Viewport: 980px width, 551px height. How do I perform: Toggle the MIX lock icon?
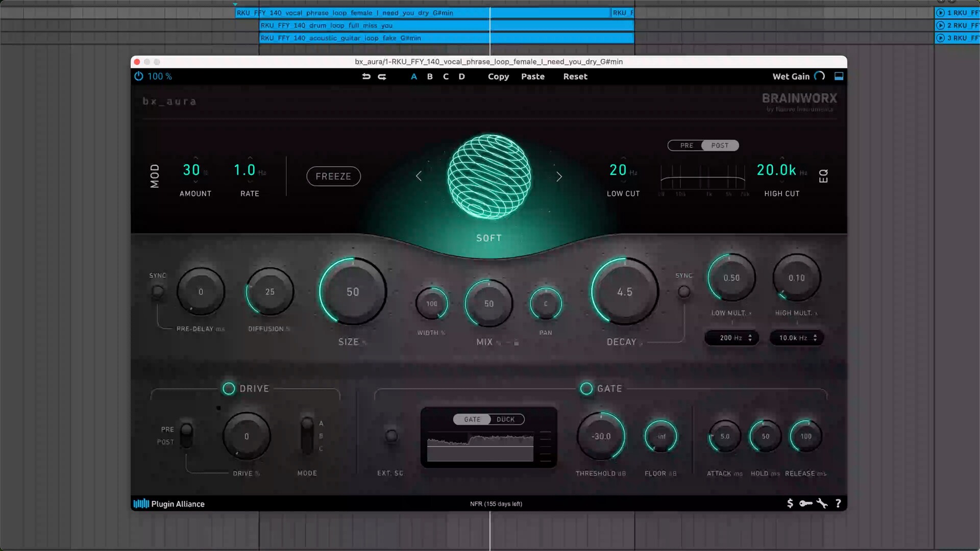coord(516,343)
